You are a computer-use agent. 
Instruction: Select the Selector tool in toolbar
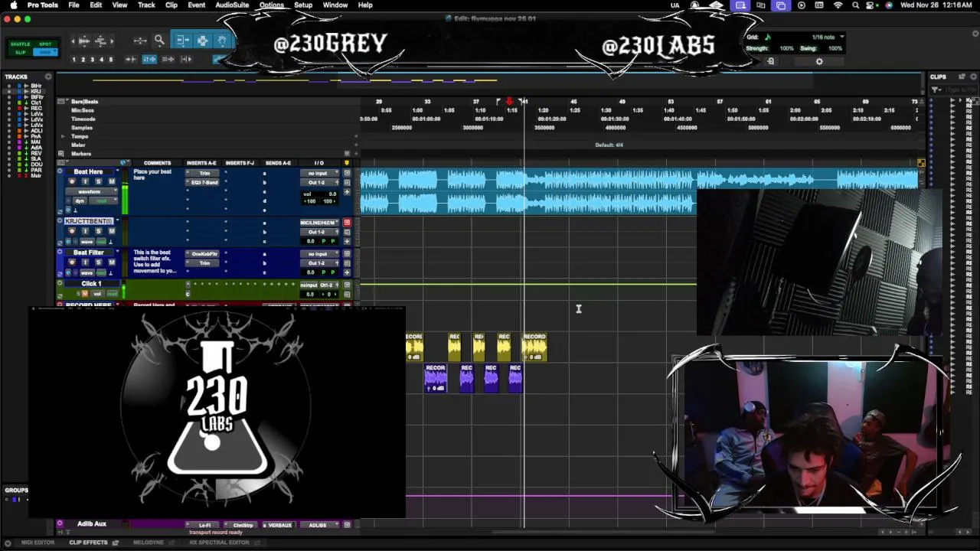pyautogui.click(x=202, y=41)
